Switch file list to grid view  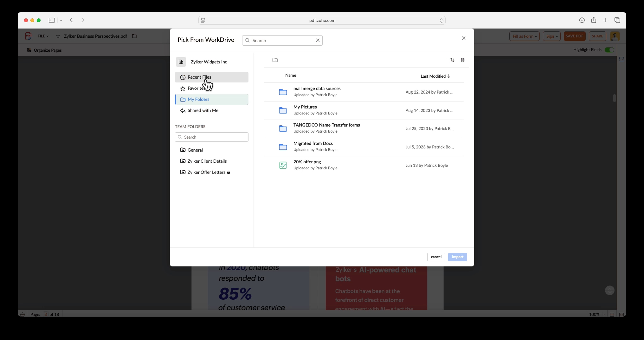(x=463, y=60)
